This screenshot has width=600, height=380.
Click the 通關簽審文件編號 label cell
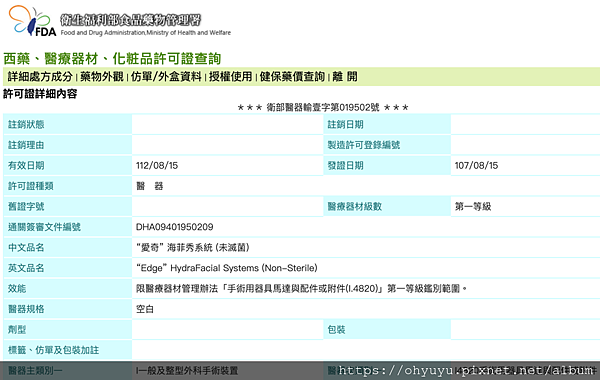click(x=67, y=227)
